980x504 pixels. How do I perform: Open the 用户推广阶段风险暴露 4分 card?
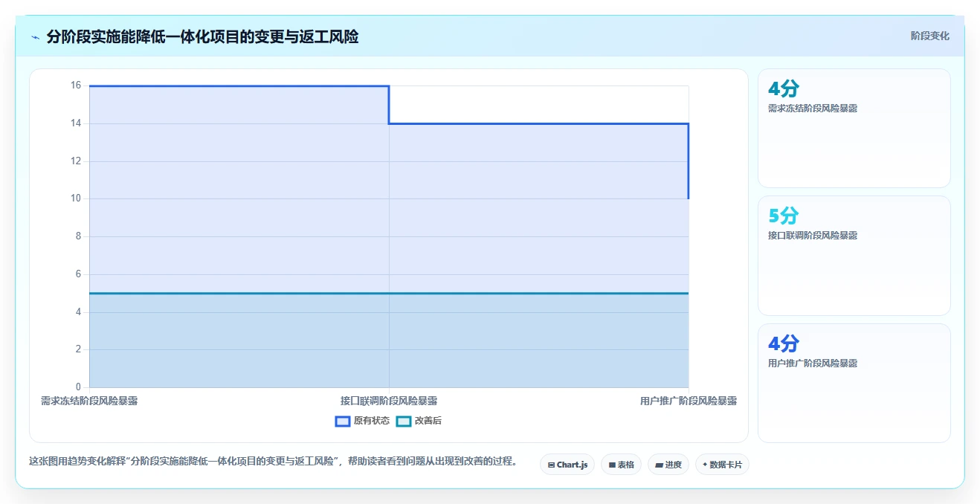[x=854, y=383]
